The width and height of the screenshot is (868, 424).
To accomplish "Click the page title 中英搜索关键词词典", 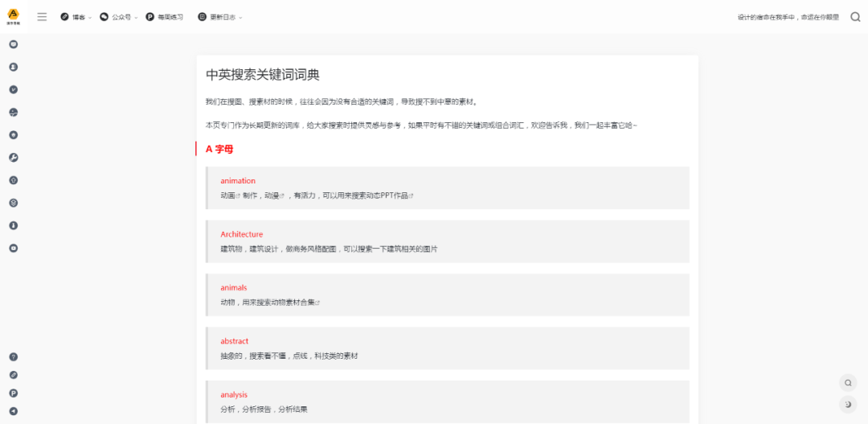I will (x=262, y=75).
